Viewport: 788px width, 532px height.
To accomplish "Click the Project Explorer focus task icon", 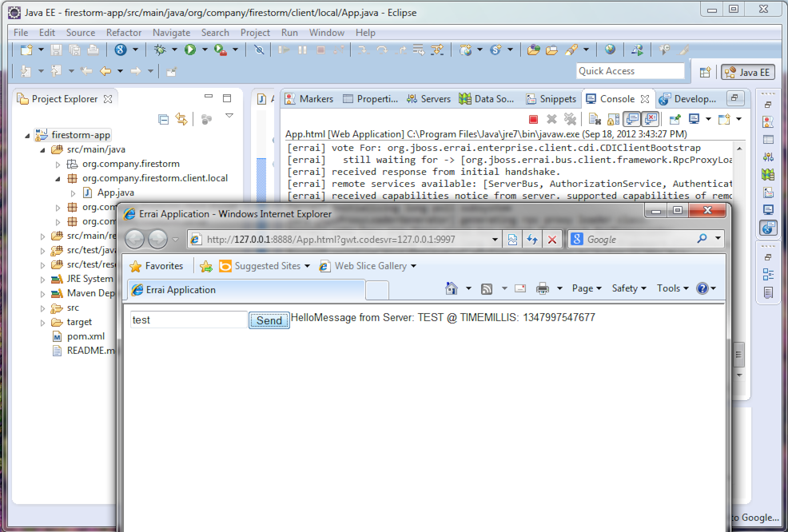I will tap(206, 119).
